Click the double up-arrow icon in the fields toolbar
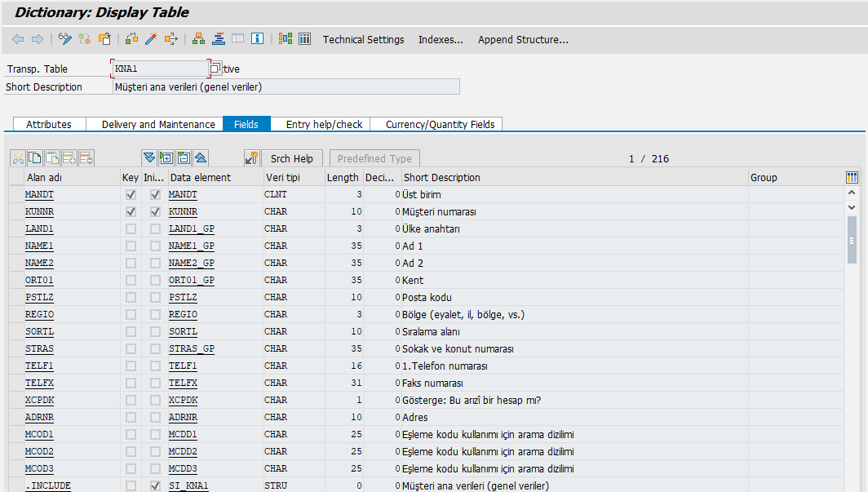 201,157
